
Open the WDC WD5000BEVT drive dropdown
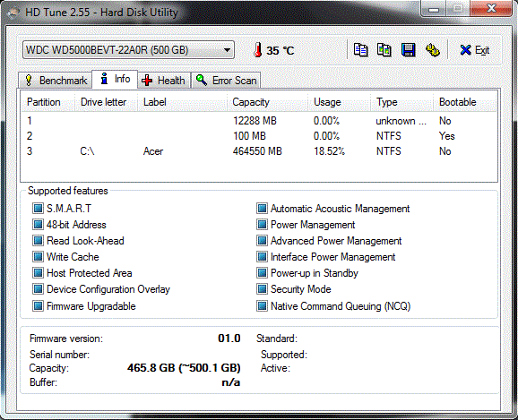128,50
